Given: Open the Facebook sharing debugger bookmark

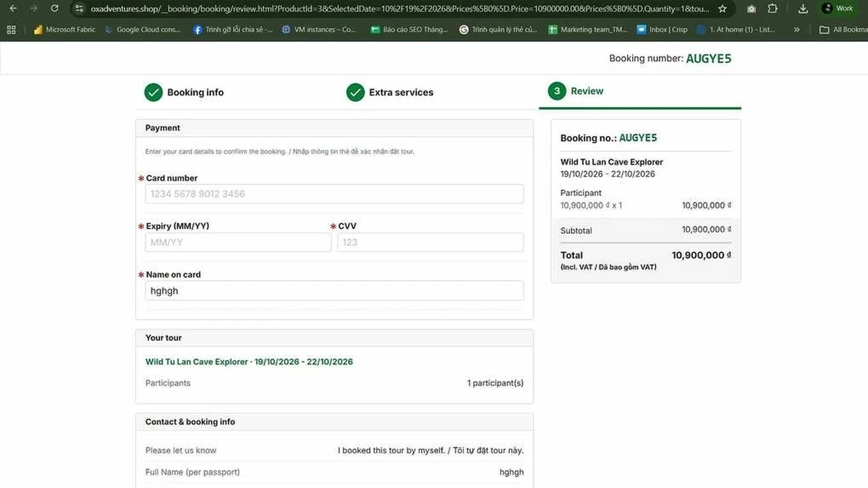Looking at the screenshot, I should (233, 30).
